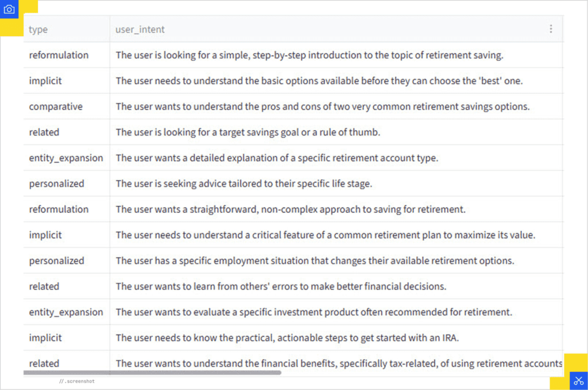Click the cell about specific employment situation

click(x=315, y=260)
